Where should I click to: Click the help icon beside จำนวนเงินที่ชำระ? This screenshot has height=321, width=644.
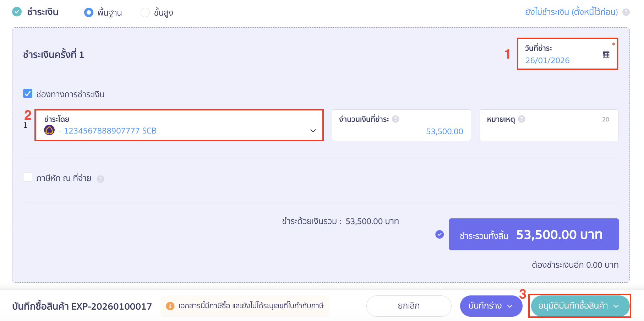[x=395, y=119]
